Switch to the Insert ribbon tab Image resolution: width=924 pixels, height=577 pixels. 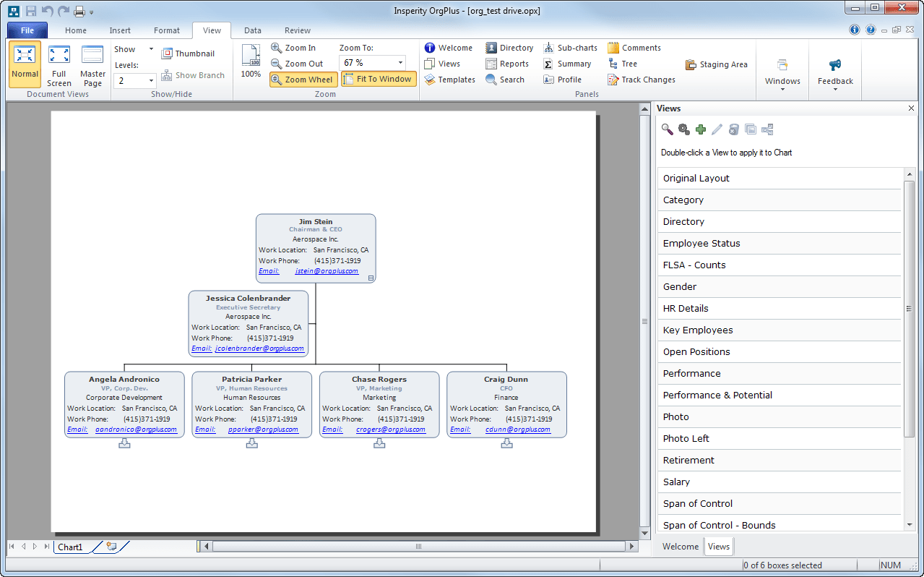120,30
